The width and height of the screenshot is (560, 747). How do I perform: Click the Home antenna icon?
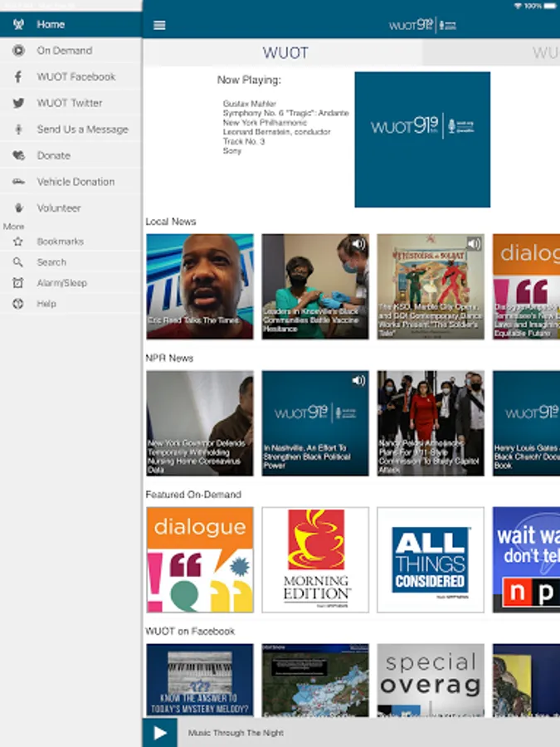click(x=18, y=24)
